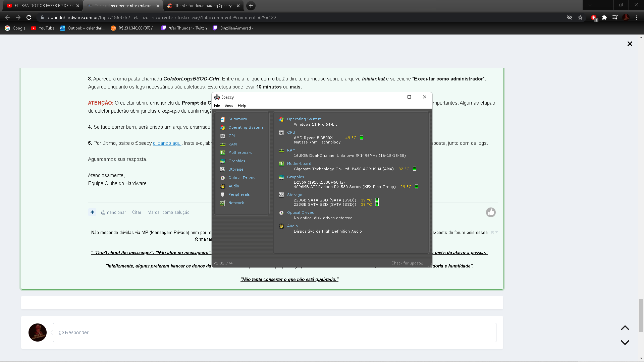Viewport: 644px width, 362px height.
Task: Bookmark this page with star icon
Action: tap(580, 17)
